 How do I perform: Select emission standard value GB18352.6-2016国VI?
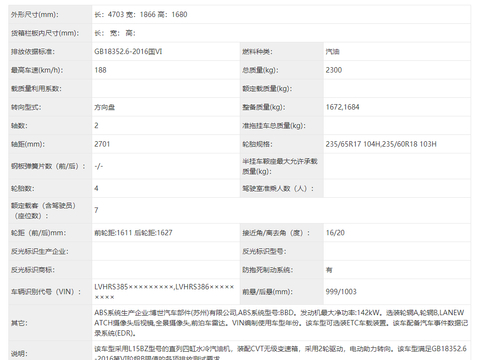click(128, 52)
